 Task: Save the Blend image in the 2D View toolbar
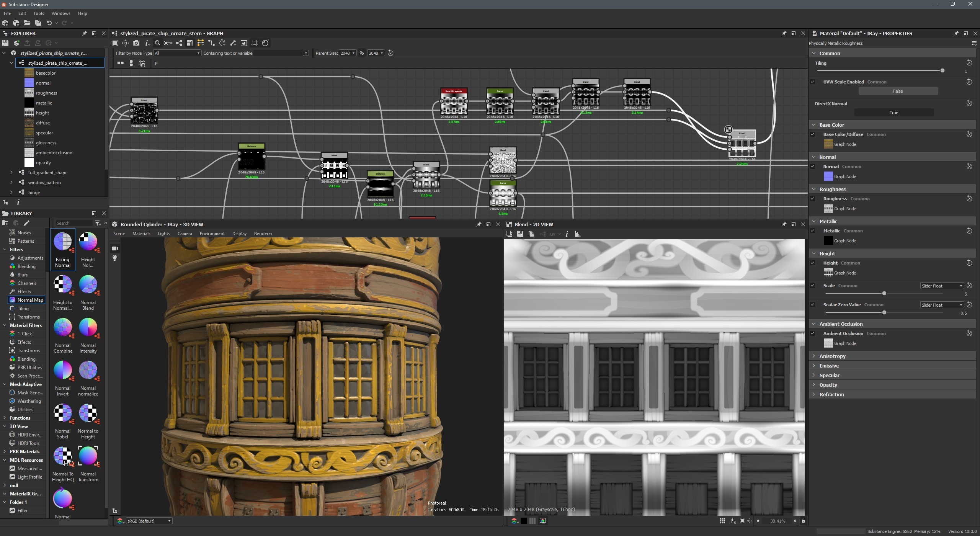(520, 234)
